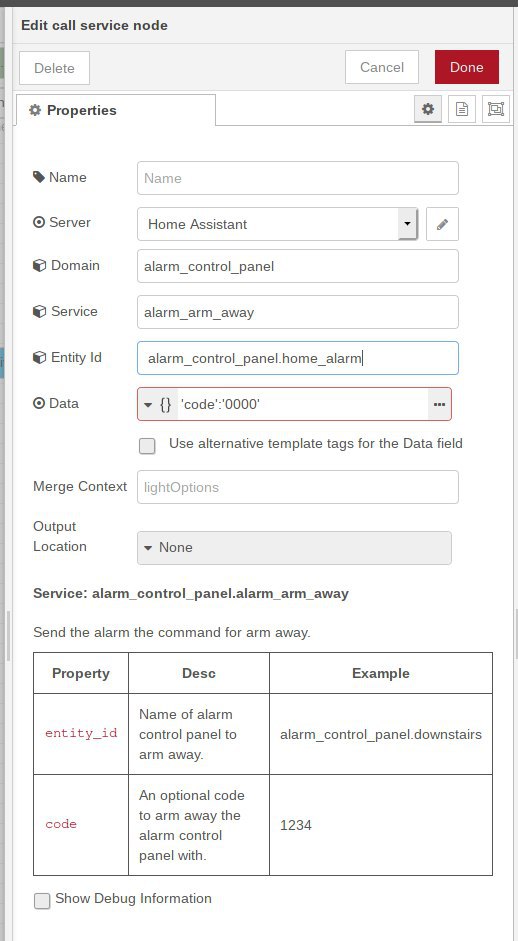The width and height of the screenshot is (518, 941).
Task: Click Service field alarm_arm_away
Action: 298,312
